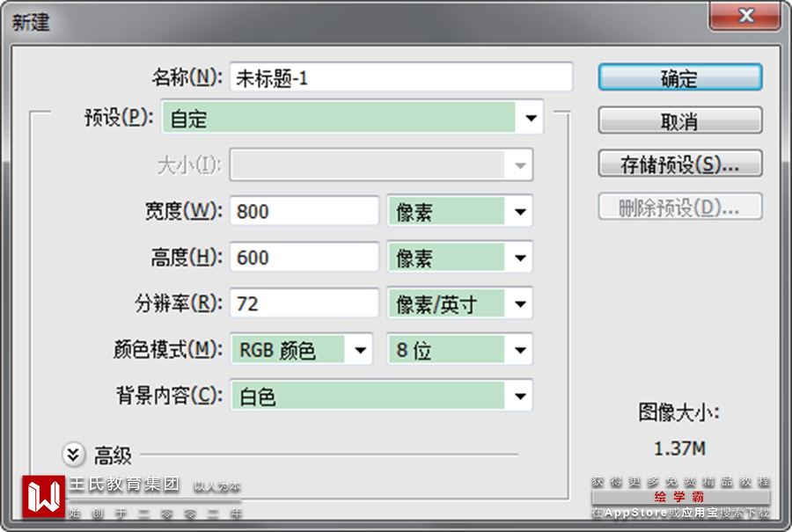This screenshot has height=532, width=792.
Task: Click the 分辨率(R): label
Action: (x=179, y=303)
